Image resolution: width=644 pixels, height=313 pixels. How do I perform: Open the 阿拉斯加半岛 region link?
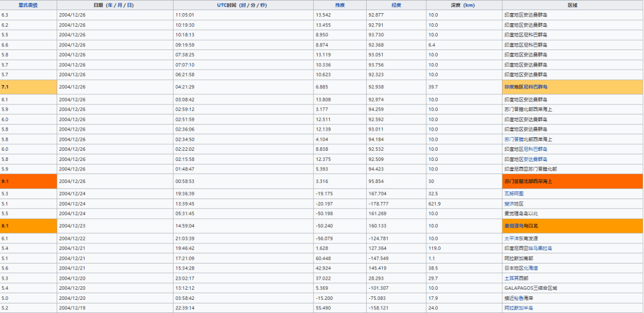click(x=518, y=308)
